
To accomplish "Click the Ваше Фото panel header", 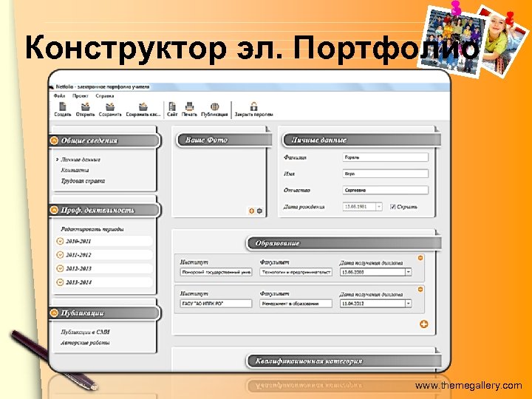I will (224, 140).
